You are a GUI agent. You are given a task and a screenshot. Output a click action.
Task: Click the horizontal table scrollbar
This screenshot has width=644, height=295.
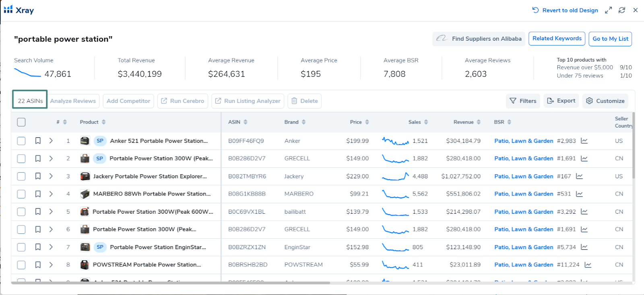click(x=171, y=283)
